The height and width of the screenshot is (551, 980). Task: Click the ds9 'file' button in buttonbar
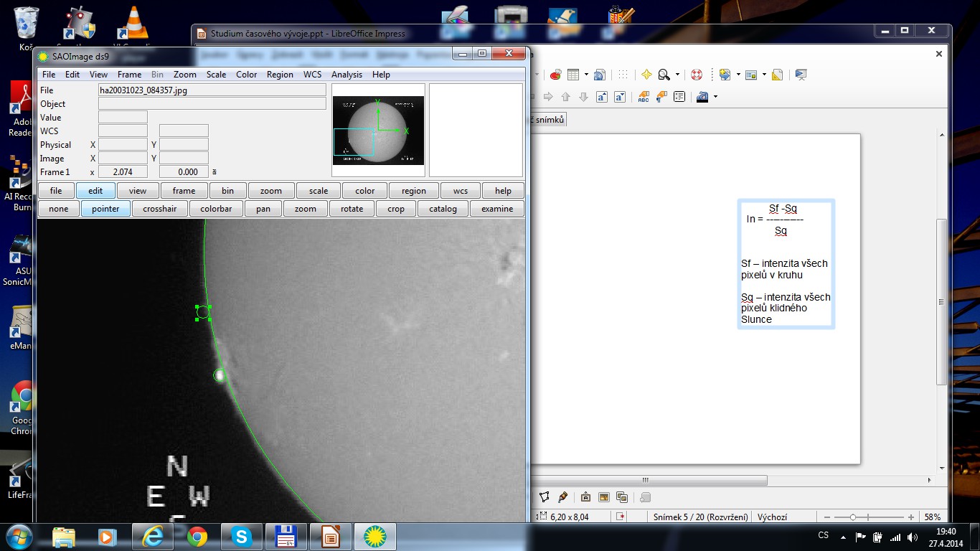pyautogui.click(x=56, y=191)
